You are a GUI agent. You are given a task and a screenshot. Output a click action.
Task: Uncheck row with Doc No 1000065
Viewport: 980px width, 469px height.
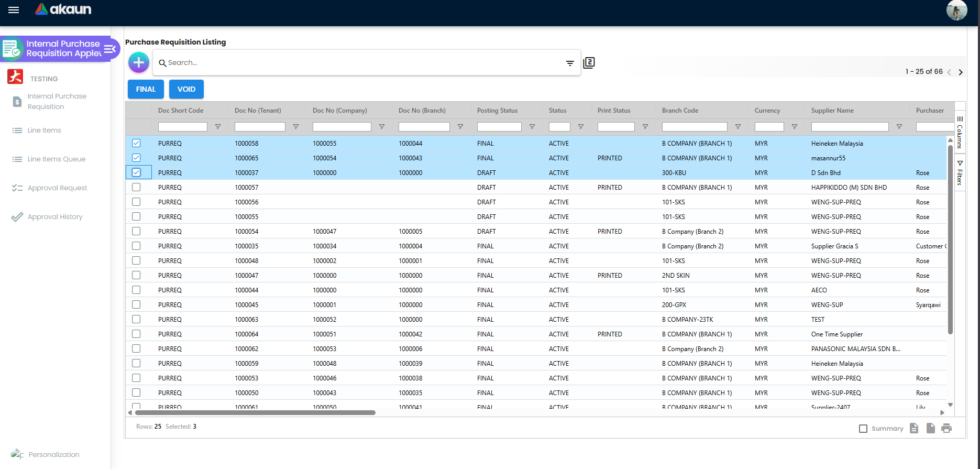[136, 158]
